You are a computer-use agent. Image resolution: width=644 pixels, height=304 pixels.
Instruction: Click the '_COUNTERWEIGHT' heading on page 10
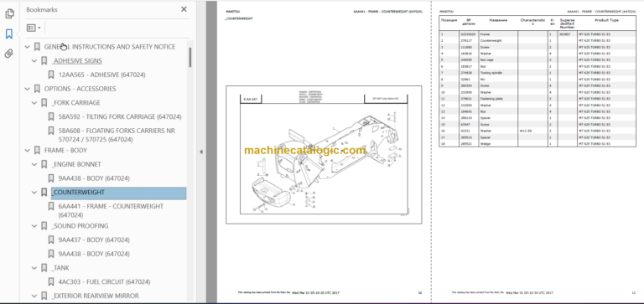point(239,18)
